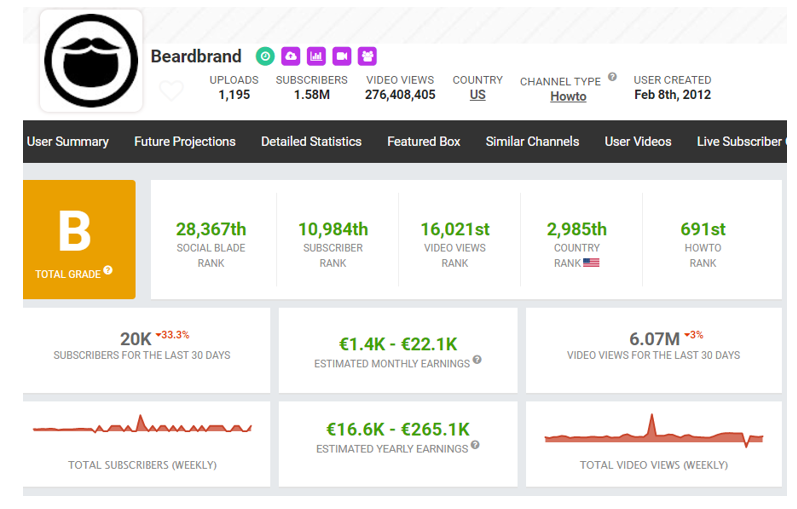Click the 2,985th country rank
Viewport: 797px width, 509px height.
tap(577, 229)
